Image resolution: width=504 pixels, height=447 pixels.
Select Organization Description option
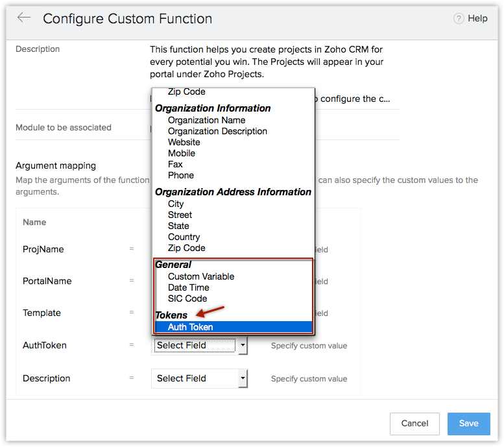(217, 131)
